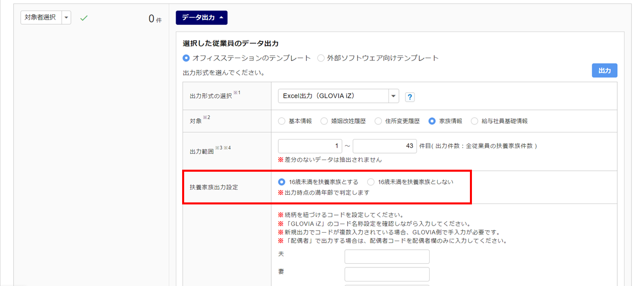This screenshot has width=644, height=286.
Task: Click the 差分のないデータは抽出されません note
Action: [x=330, y=160]
